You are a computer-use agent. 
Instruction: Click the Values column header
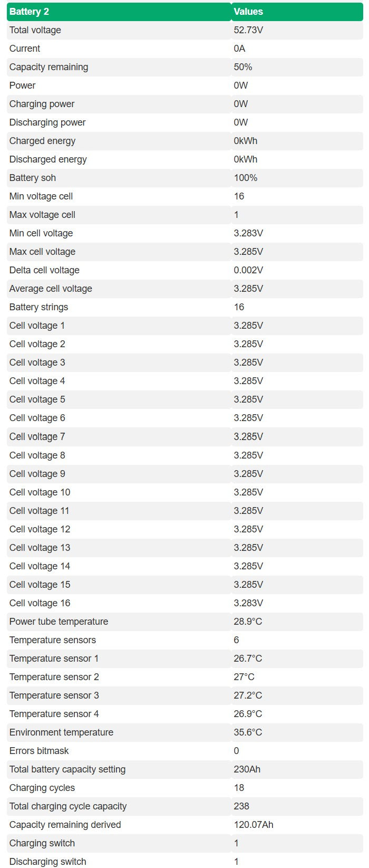click(x=248, y=12)
